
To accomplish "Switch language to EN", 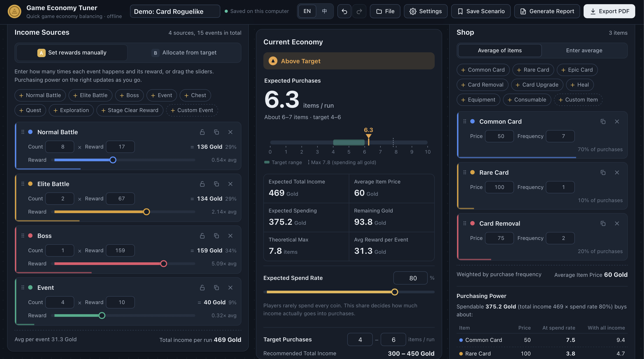I will click(307, 11).
